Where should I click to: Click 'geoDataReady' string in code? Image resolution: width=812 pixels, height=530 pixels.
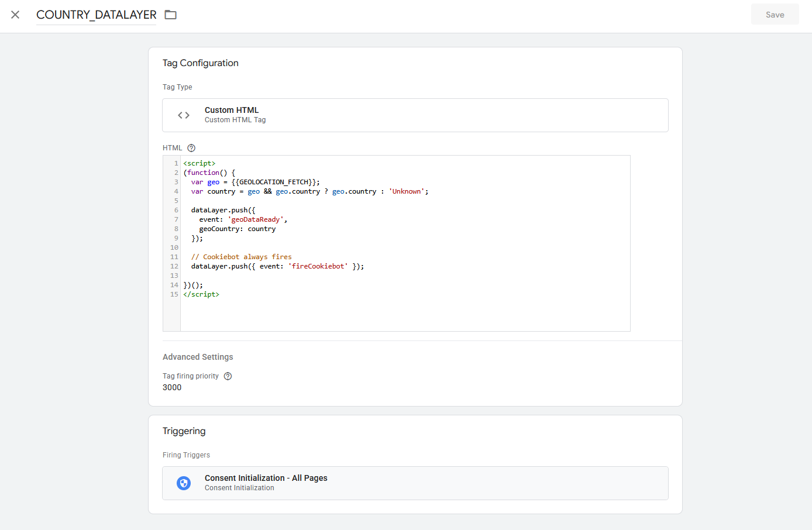pyautogui.click(x=256, y=219)
